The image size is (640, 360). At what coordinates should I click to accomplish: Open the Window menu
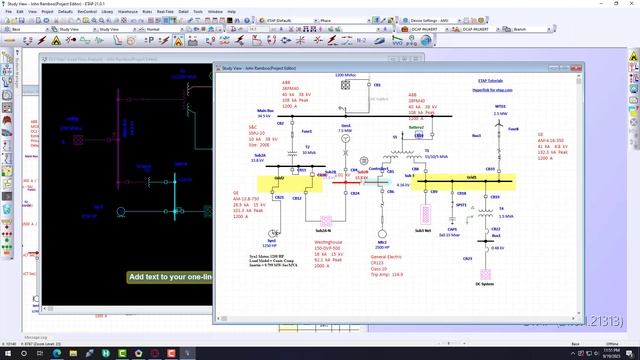(215, 12)
